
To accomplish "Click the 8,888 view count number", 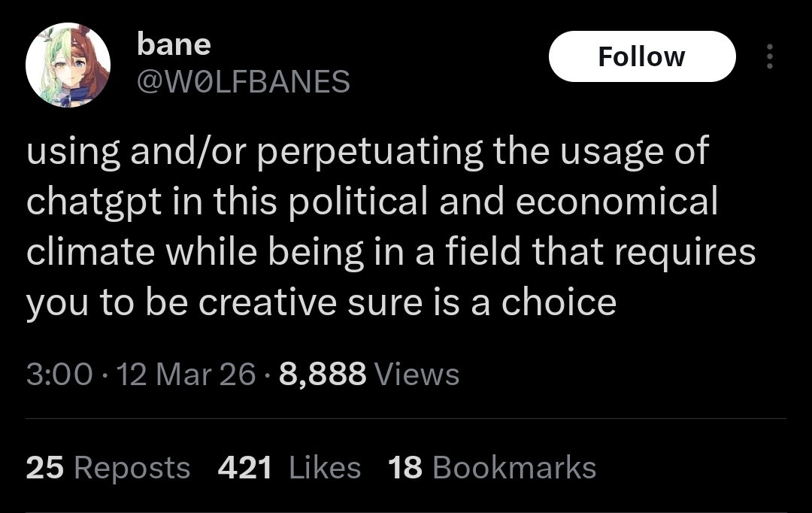I will tap(323, 374).
